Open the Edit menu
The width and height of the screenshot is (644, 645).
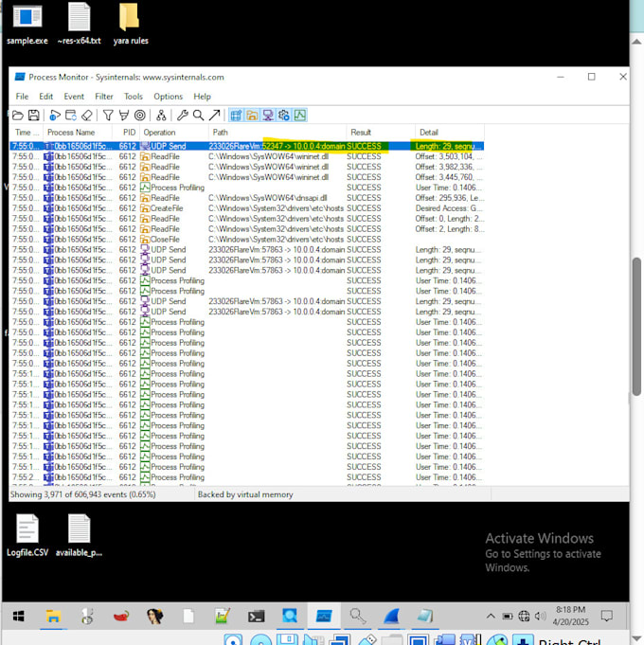click(x=46, y=97)
